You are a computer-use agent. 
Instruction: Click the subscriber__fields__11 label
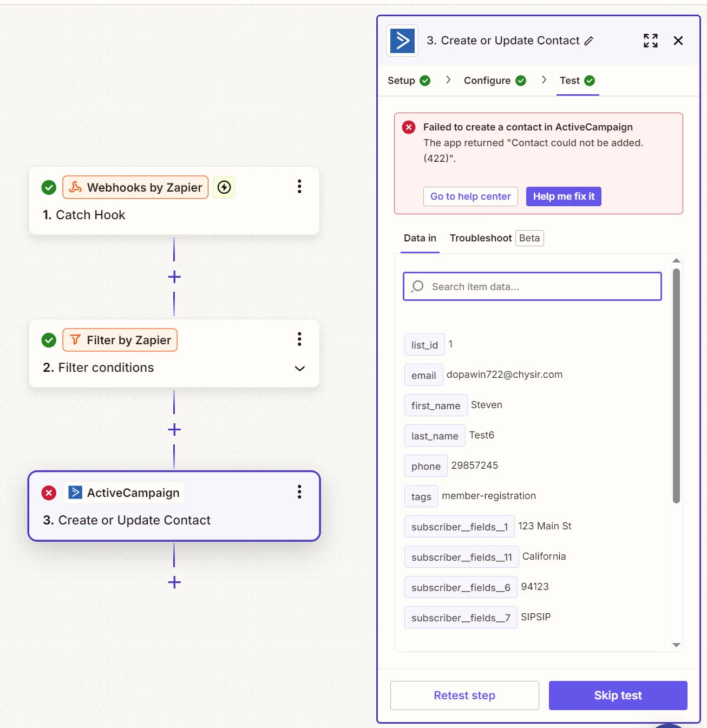click(x=462, y=557)
